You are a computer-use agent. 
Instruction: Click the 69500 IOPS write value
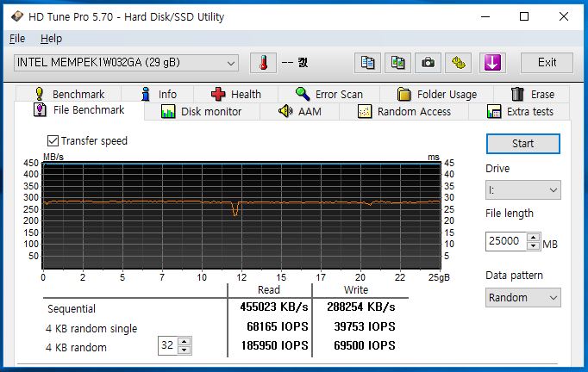tap(364, 345)
